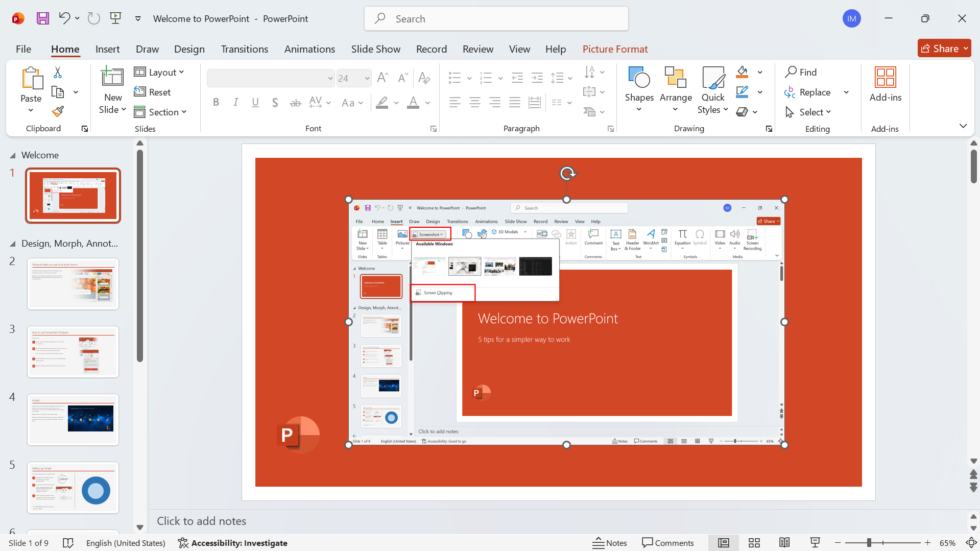This screenshot has height=551, width=980.
Task: Center the text alignment
Action: (475, 103)
